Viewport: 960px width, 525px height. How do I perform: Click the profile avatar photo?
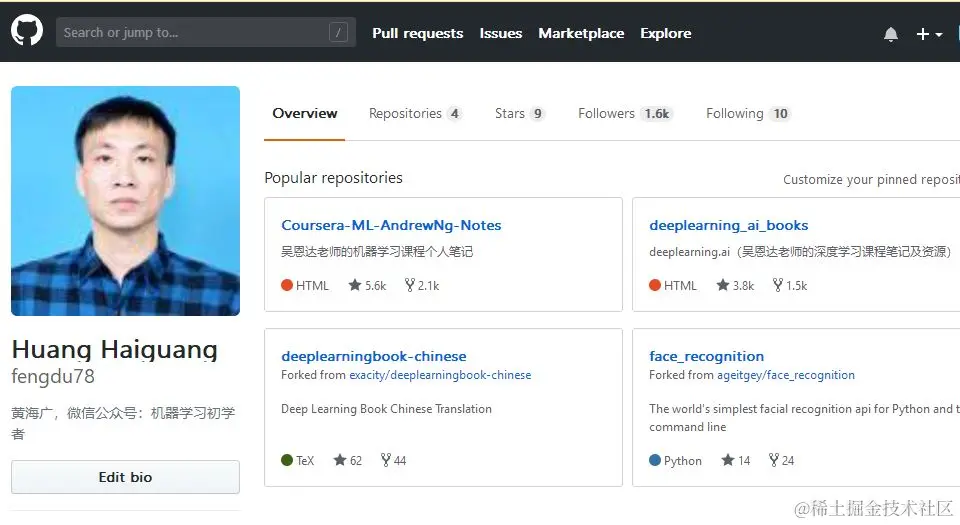pyautogui.click(x=126, y=201)
